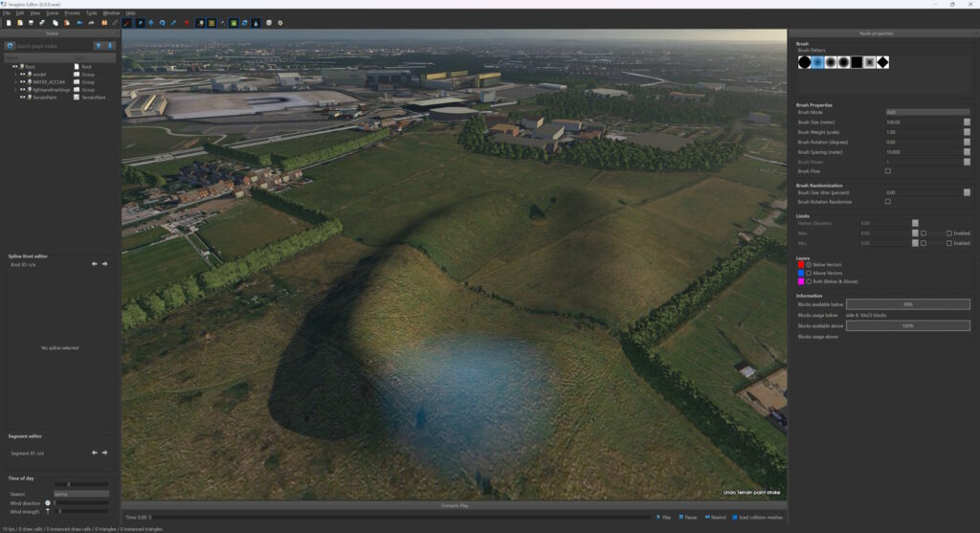Click Rewind in the scenario player
980x533 pixels.
click(716, 518)
